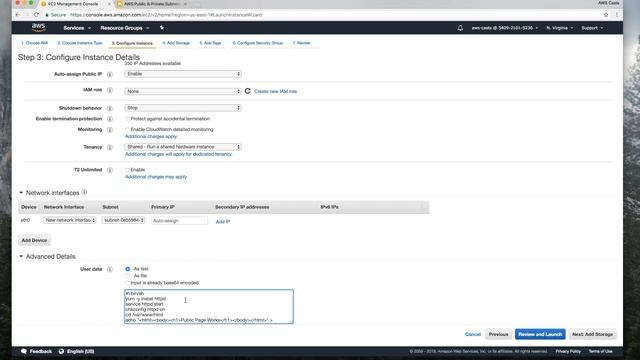Enable Protect against accidental termination
Viewport: 640px width, 360px height.
click(127, 119)
